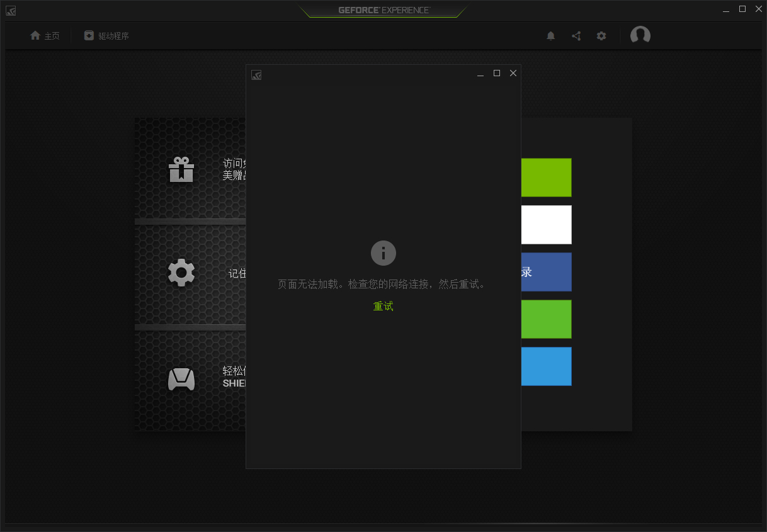The image size is (767, 532).
Task: Click the 记住 text beside gear
Action: (x=237, y=273)
